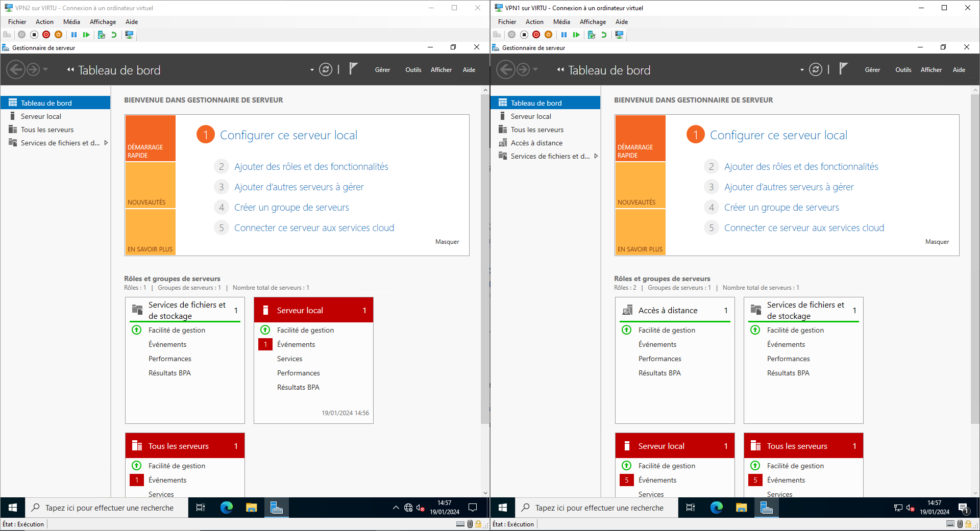Click the search box in VPN2 taskbar
This screenshot has width=980, height=531.
(x=109, y=508)
